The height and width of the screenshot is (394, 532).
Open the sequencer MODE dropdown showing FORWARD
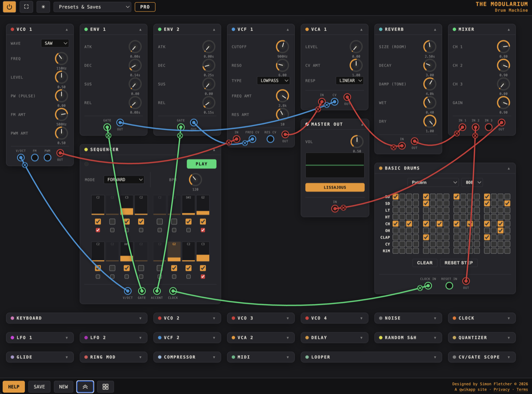tap(124, 179)
